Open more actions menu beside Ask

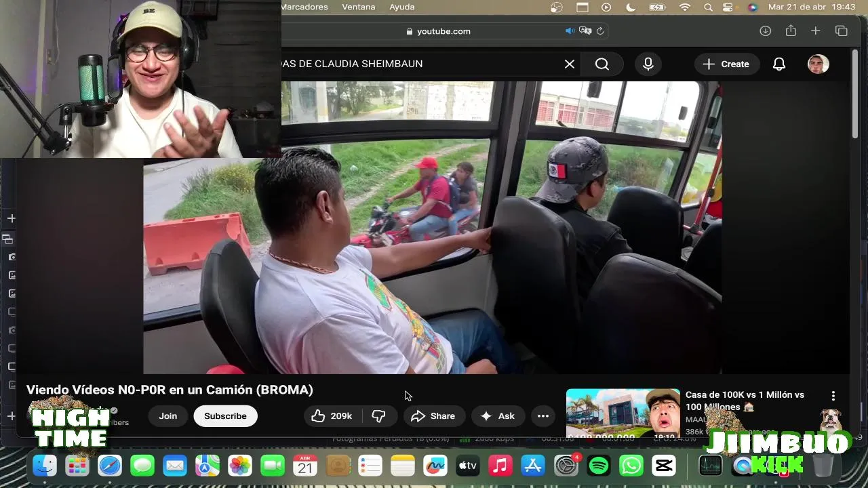543,416
